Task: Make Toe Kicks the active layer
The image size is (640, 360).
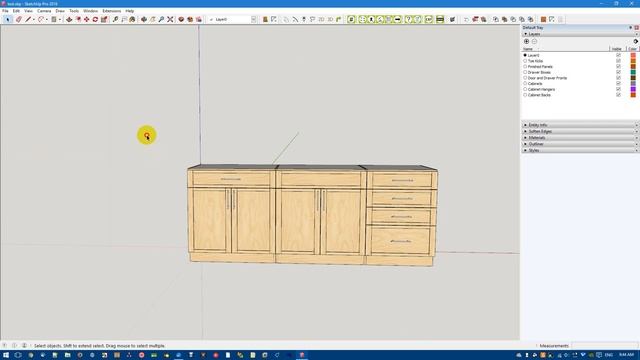Action: [x=525, y=61]
